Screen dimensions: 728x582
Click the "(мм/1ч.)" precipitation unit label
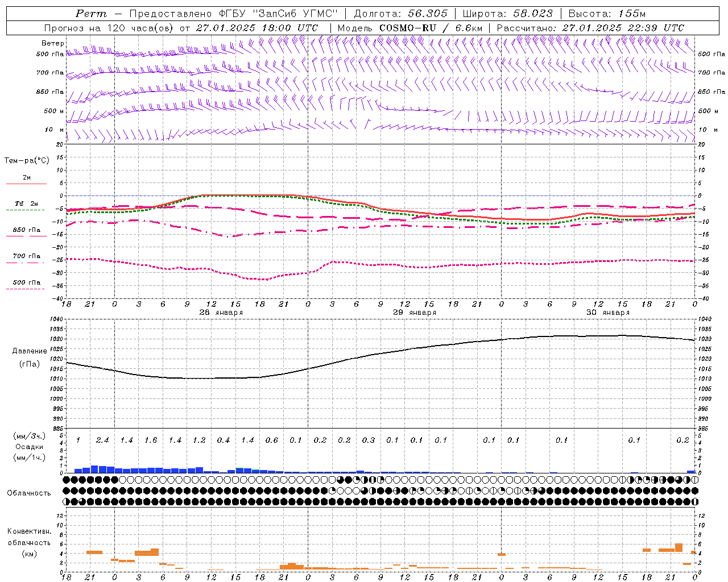tap(29, 458)
